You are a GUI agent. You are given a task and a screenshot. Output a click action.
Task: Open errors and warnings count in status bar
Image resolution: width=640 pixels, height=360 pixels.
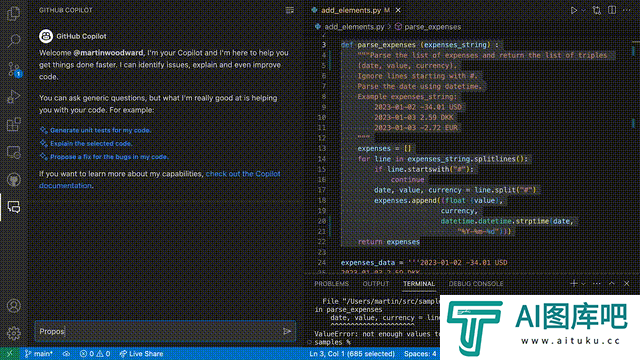click(x=95, y=353)
